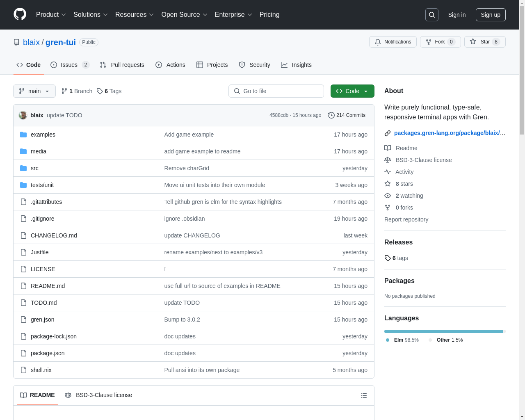Click the fork icon beside 0 forks

pos(388,208)
